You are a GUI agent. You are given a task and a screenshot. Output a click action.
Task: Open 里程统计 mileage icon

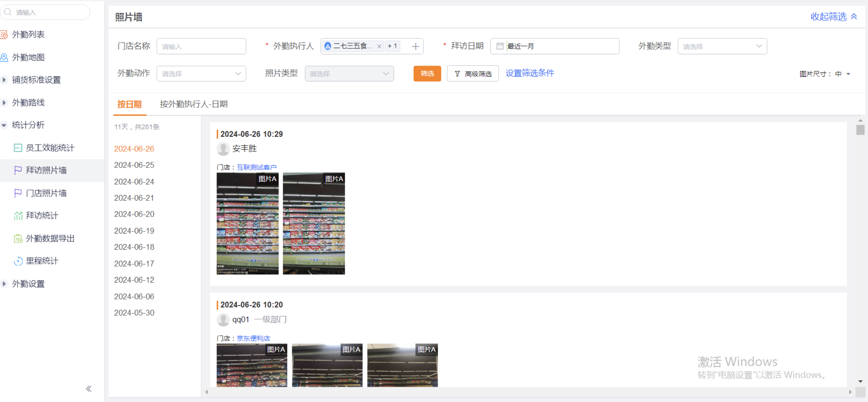[x=18, y=261]
